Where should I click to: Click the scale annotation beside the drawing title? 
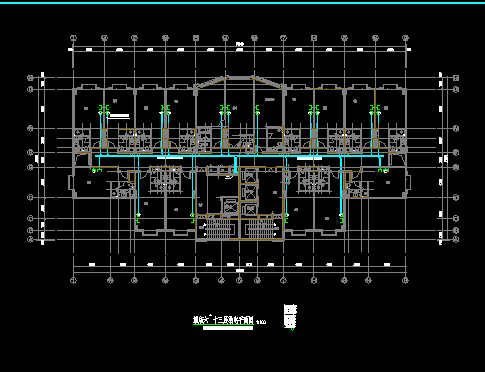[262, 322]
